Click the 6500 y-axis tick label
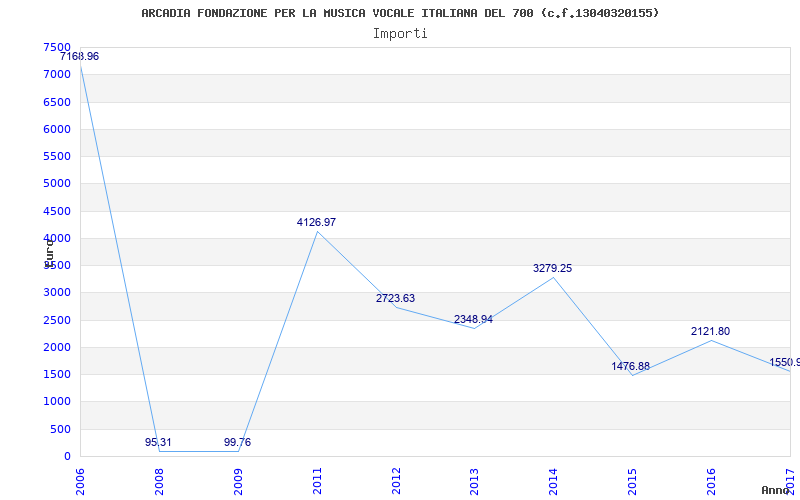 [x=57, y=102]
